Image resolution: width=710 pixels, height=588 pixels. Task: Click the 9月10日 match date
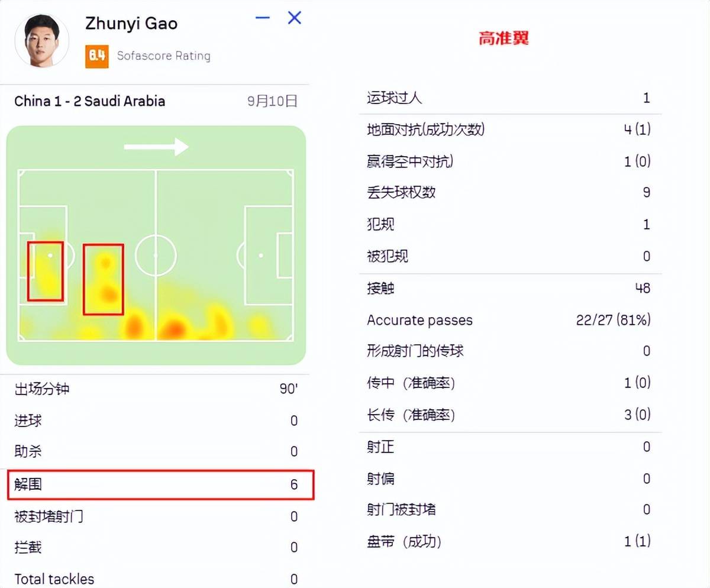pos(272,101)
